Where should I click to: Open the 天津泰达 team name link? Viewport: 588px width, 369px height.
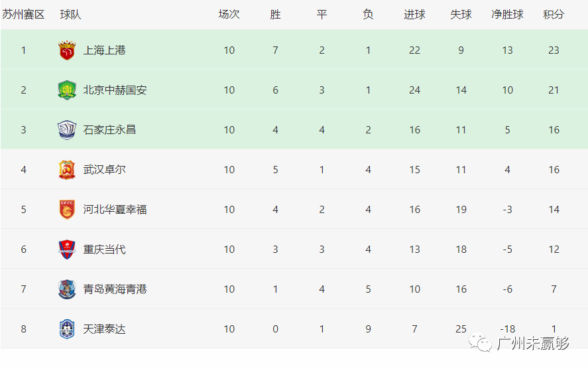(x=104, y=329)
